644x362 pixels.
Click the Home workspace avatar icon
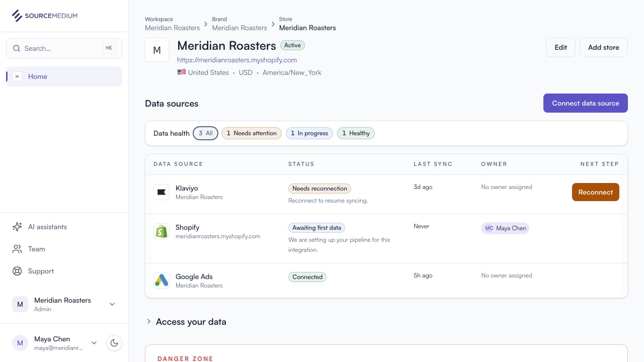(17, 76)
